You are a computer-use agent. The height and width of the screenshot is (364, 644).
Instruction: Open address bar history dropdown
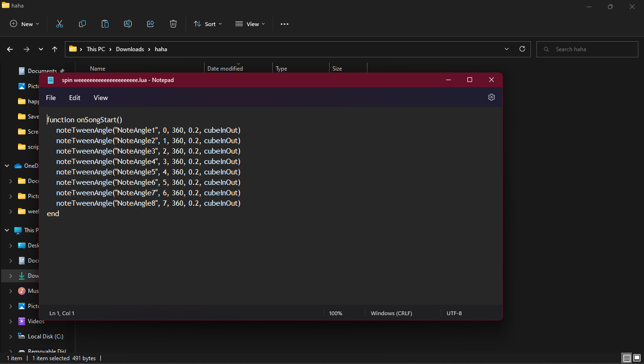(x=507, y=49)
